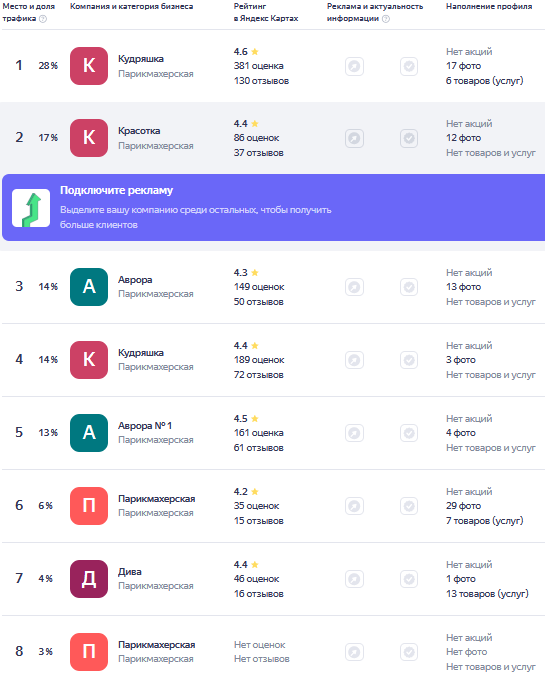The width and height of the screenshot is (545, 675).
Task: Click the green arrow icon in ad banner
Action: coord(31,208)
